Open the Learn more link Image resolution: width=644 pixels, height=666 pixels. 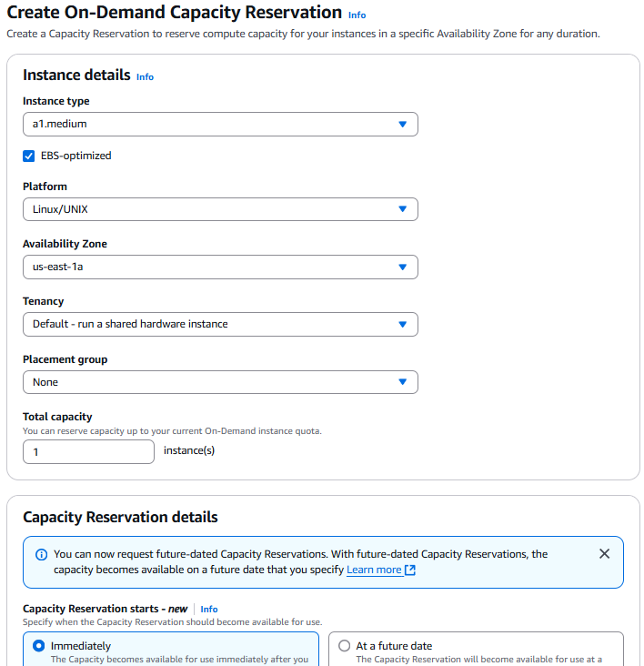pos(373,570)
